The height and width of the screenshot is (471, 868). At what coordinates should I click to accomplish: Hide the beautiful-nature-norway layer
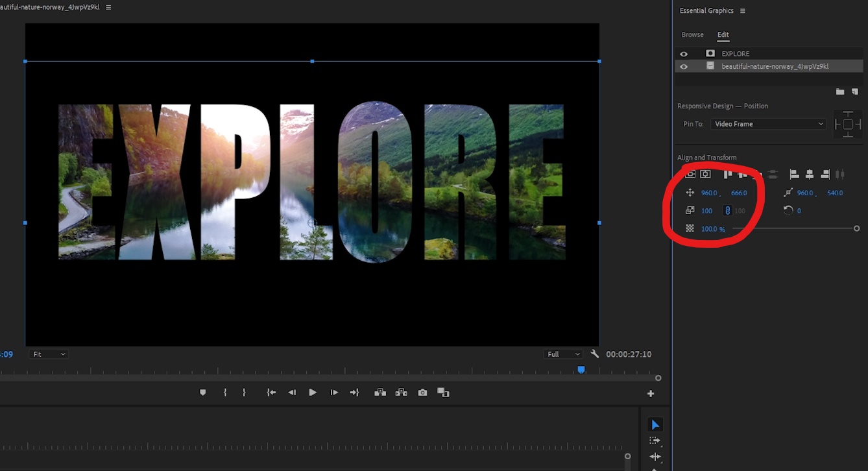(684, 66)
